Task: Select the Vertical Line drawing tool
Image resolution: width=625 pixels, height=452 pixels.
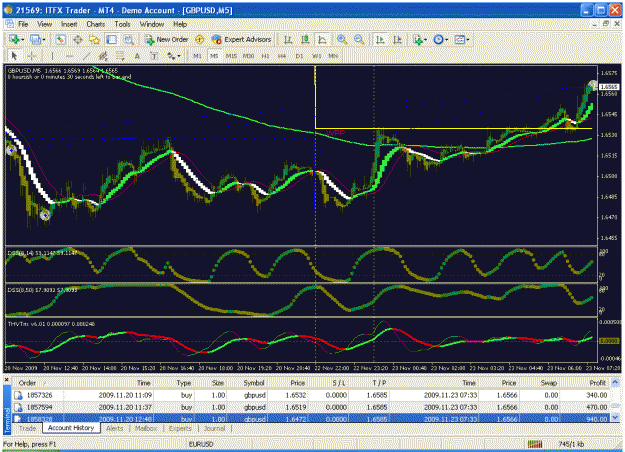Action: tap(52, 56)
